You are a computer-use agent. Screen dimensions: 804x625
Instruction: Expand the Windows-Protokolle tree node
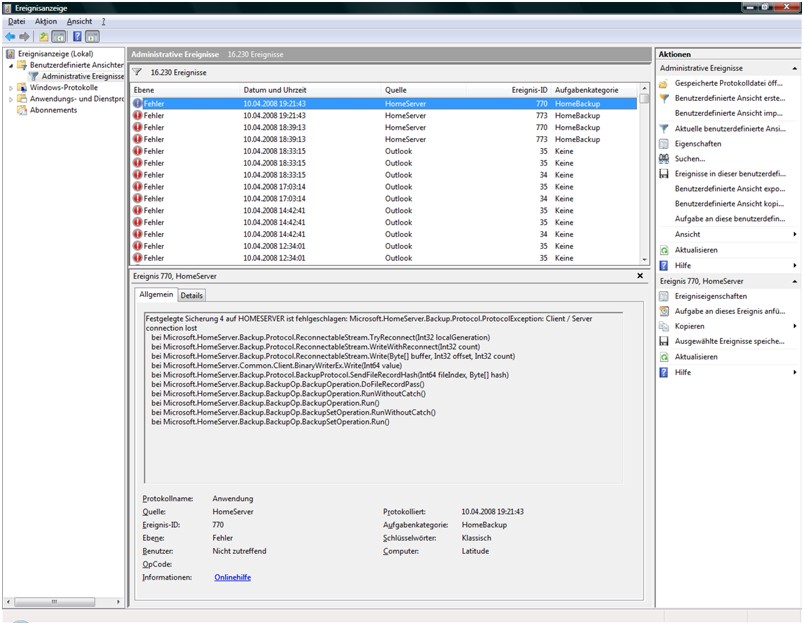11,88
